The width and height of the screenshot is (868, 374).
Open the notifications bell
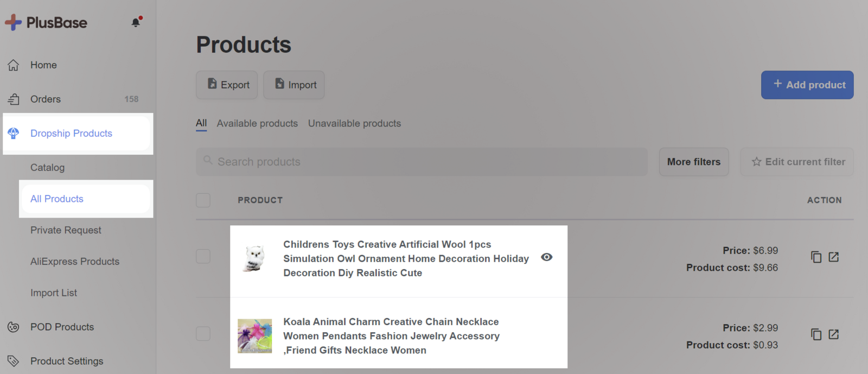coord(136,22)
